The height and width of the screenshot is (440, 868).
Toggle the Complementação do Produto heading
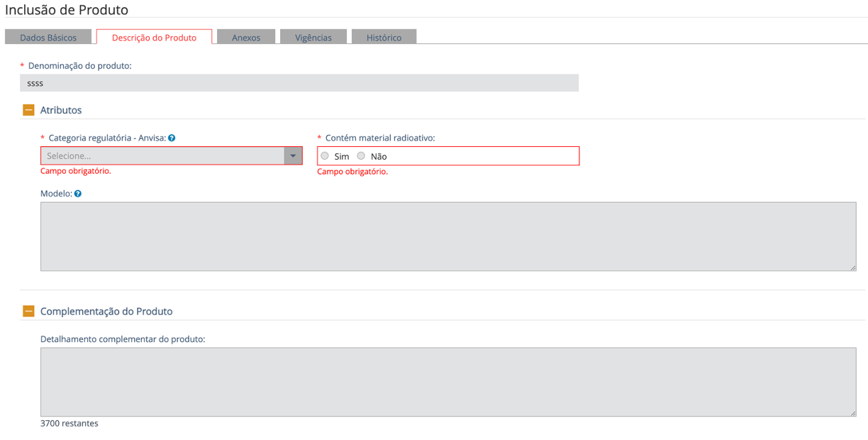pyautogui.click(x=106, y=311)
